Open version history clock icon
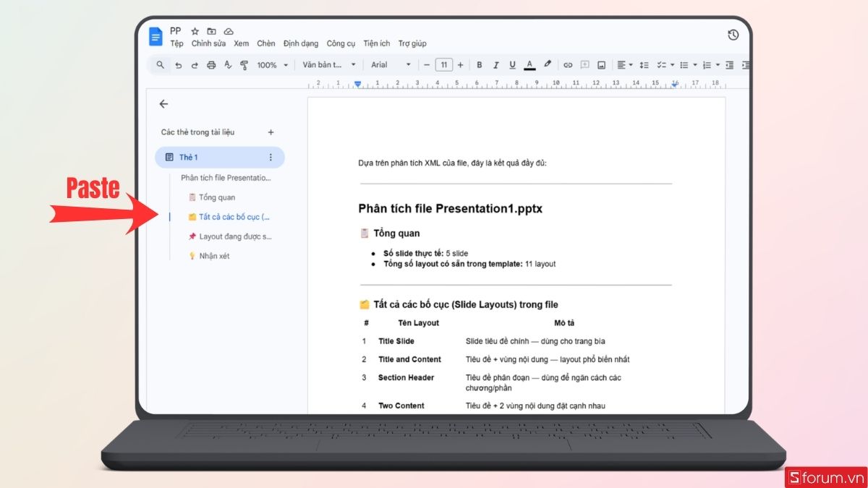The image size is (868, 488). 733,35
